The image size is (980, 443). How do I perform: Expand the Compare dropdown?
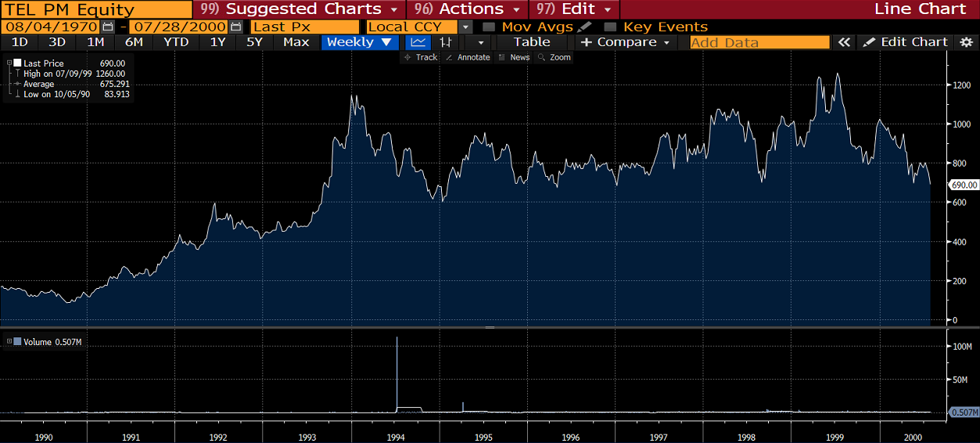click(625, 42)
